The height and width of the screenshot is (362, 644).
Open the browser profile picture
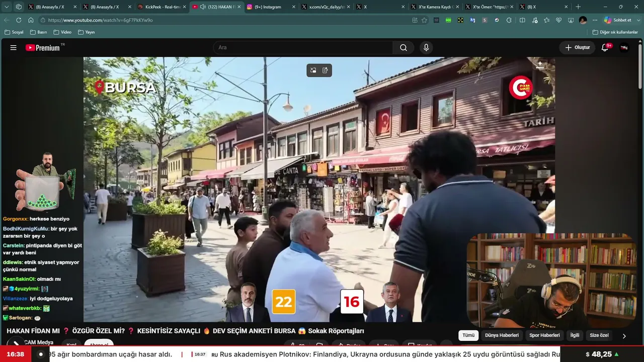point(583,20)
